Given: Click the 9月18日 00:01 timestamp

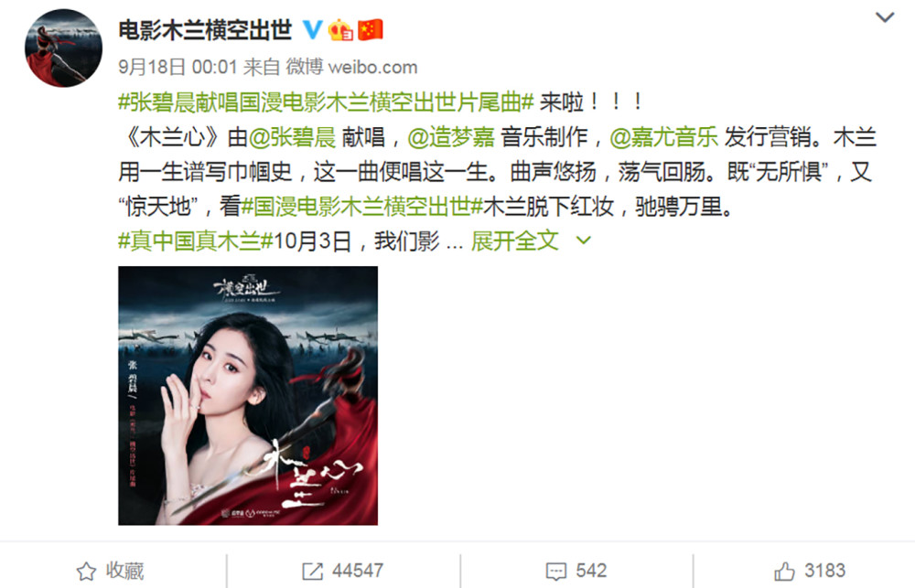Looking at the screenshot, I should [178, 67].
